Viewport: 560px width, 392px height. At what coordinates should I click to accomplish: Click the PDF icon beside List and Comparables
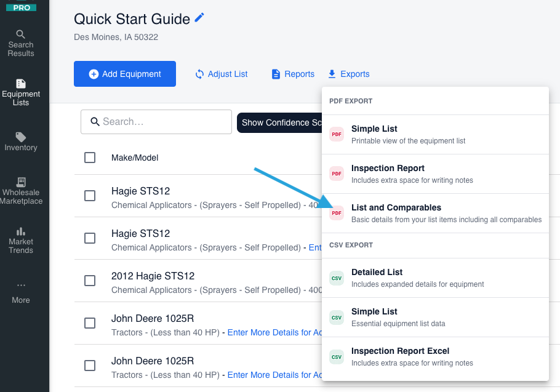pyautogui.click(x=337, y=213)
